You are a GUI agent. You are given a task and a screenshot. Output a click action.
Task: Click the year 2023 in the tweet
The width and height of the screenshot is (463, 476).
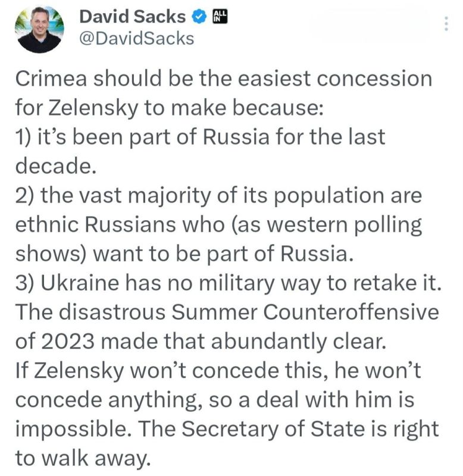click(x=67, y=342)
